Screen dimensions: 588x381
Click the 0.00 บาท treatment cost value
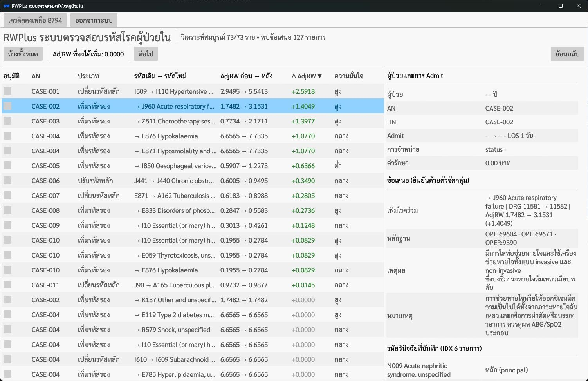(x=498, y=163)
